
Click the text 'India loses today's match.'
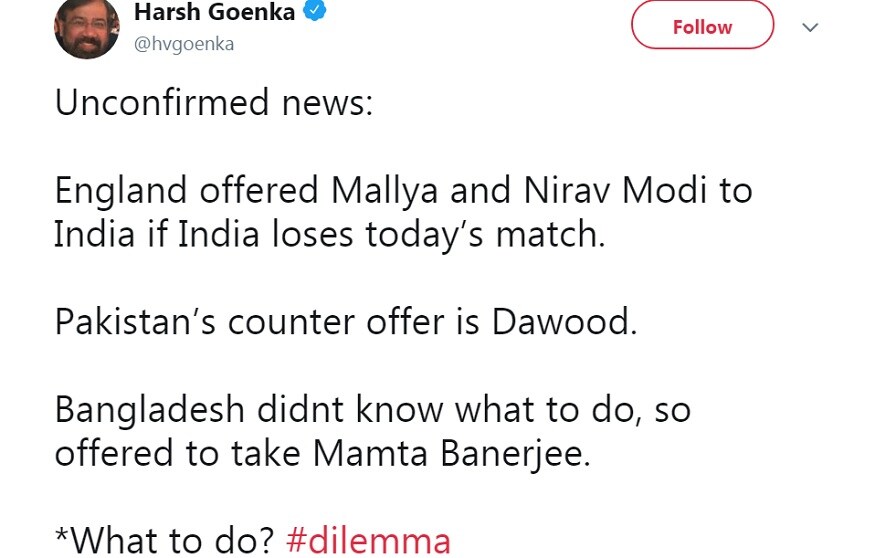[391, 234]
